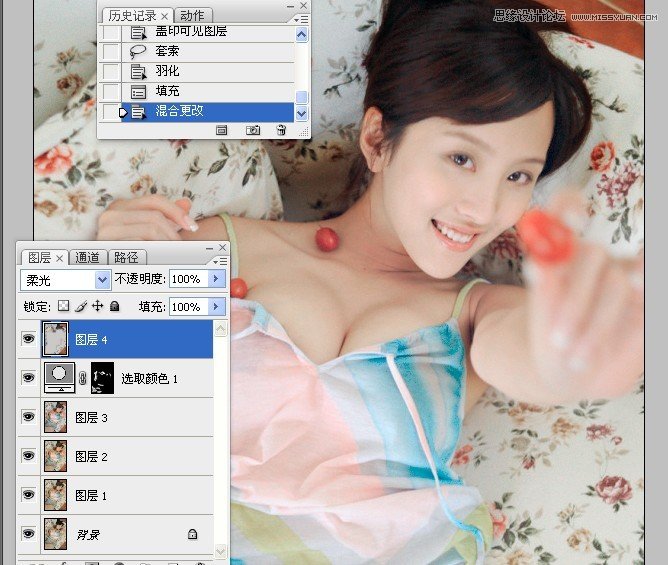The image size is (668, 565).
Task: Create new snapshot with camera icon
Action: (x=253, y=130)
